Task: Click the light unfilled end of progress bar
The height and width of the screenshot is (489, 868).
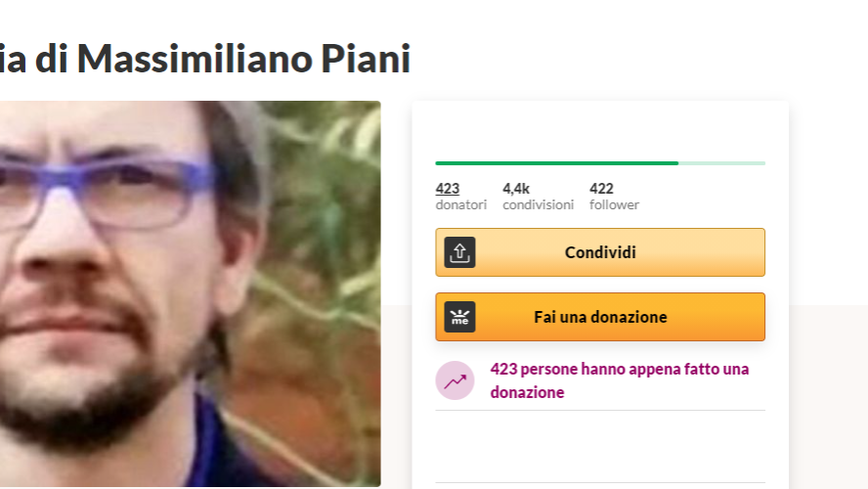Action: (721, 163)
